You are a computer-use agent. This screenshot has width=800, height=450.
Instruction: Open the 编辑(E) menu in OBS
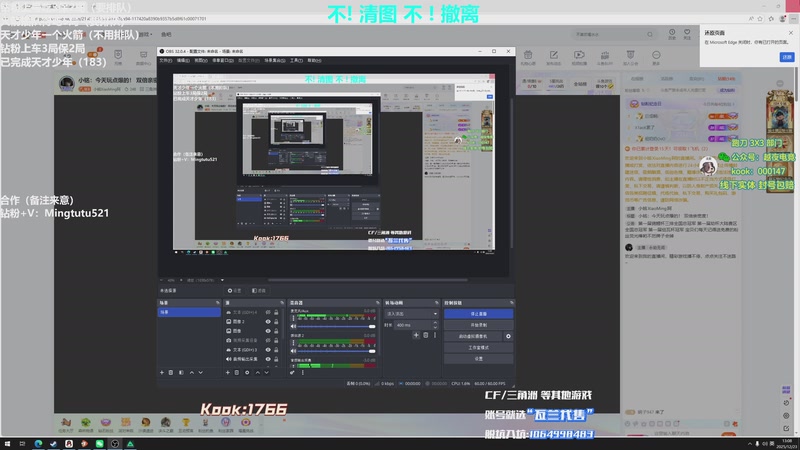(x=183, y=60)
